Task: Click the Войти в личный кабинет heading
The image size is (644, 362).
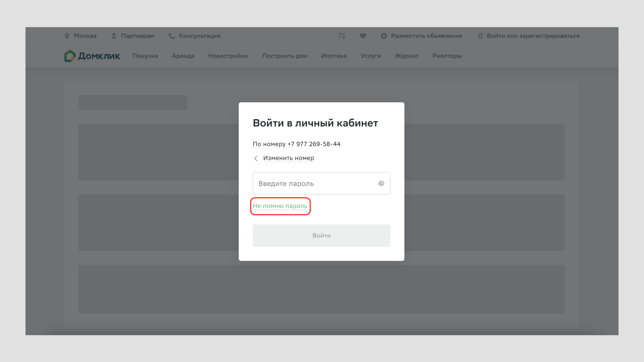Action: 315,123
